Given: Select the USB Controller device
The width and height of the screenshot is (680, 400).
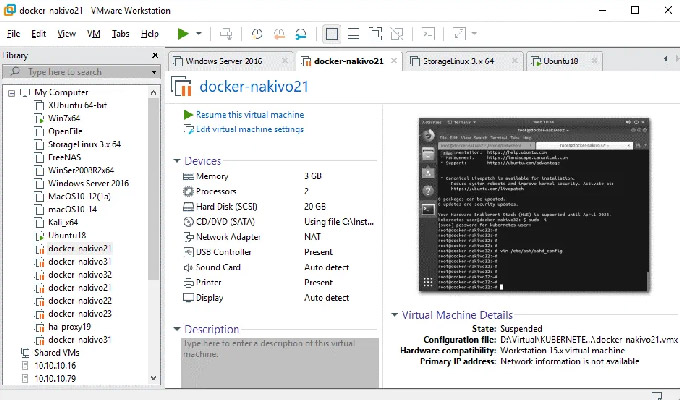Looking at the screenshot, I should tap(279, 252).
